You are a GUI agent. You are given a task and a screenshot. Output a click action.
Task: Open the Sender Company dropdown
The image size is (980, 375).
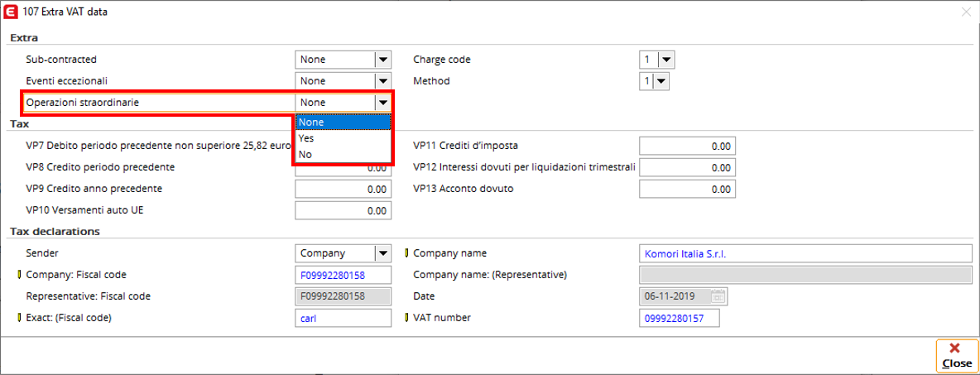point(343,254)
